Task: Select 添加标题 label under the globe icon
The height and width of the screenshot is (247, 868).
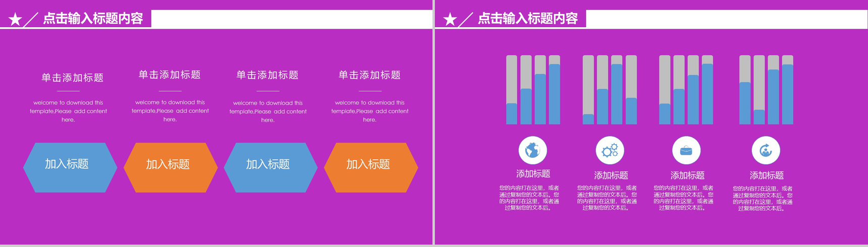Action: point(533,174)
